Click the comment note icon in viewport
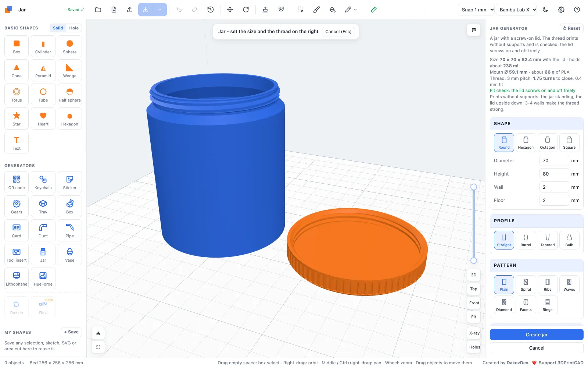This screenshot has width=588, height=368. click(x=474, y=30)
